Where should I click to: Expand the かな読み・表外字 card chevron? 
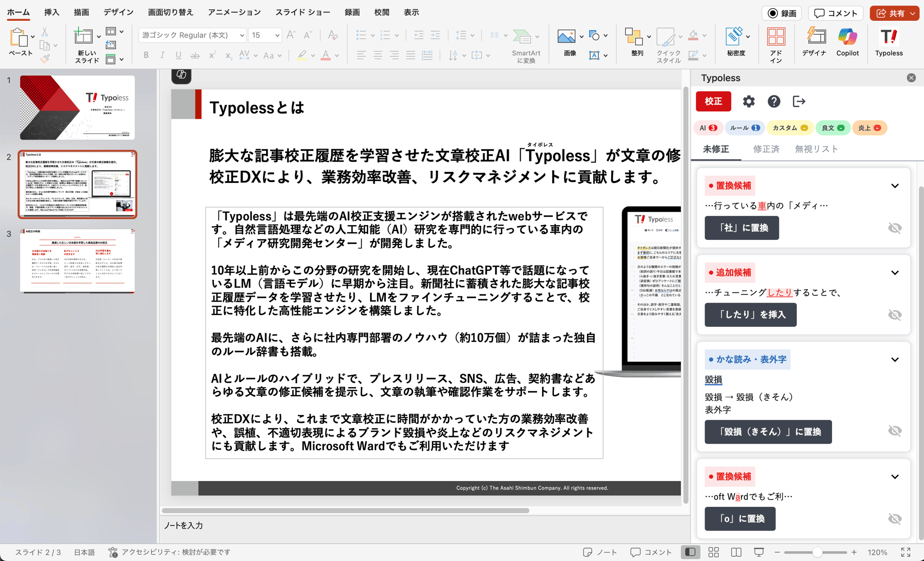[x=895, y=360]
